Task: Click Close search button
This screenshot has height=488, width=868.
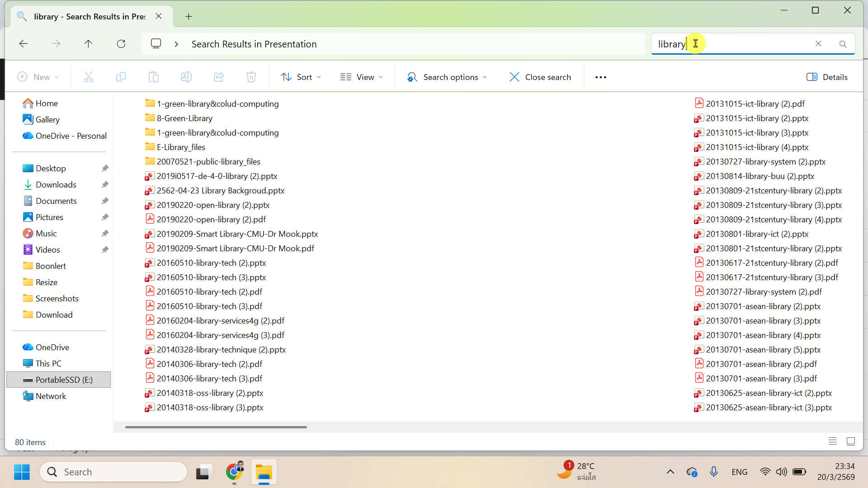Action: (x=540, y=77)
